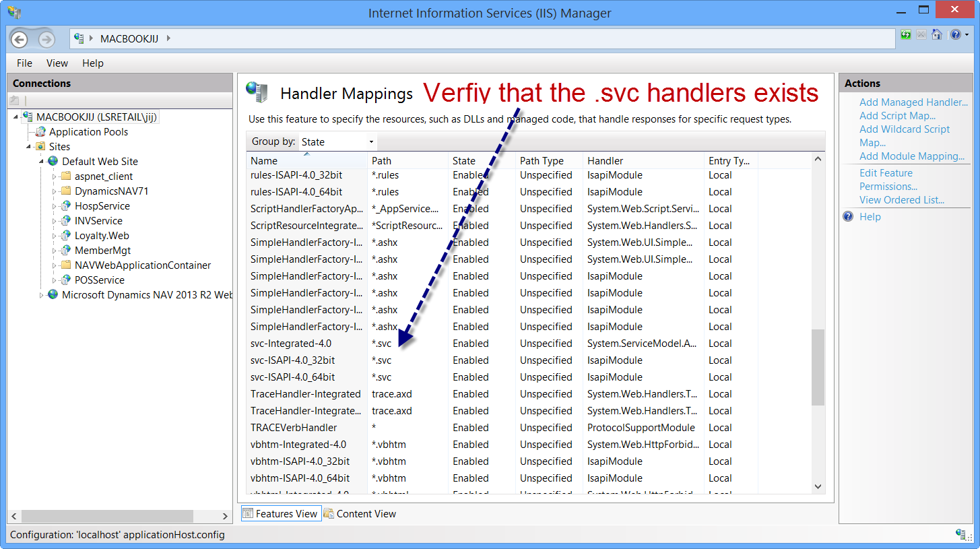
Task: Expand the POSService tree node
Action: click(55, 280)
